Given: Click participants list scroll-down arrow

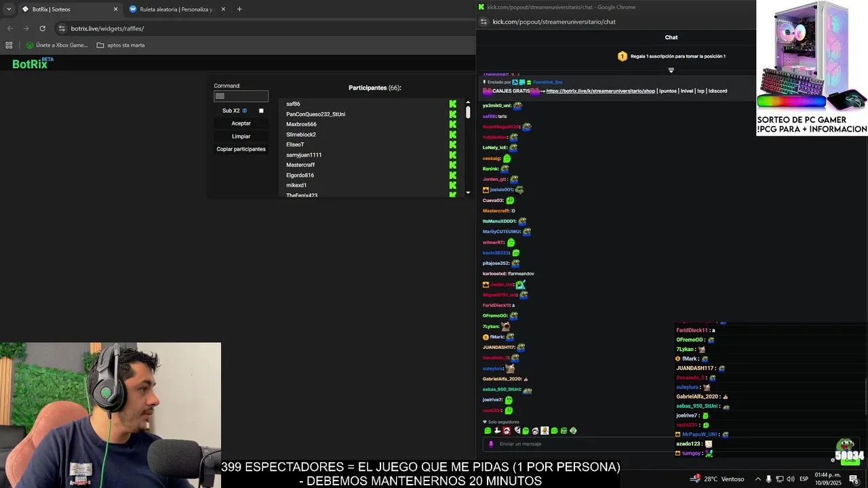Looking at the screenshot, I should (468, 192).
